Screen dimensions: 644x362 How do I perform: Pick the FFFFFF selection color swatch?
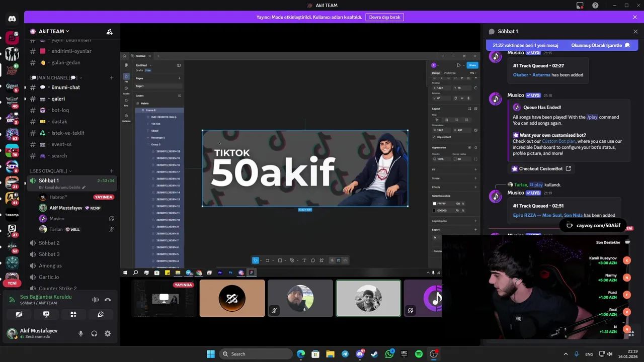[x=435, y=204]
